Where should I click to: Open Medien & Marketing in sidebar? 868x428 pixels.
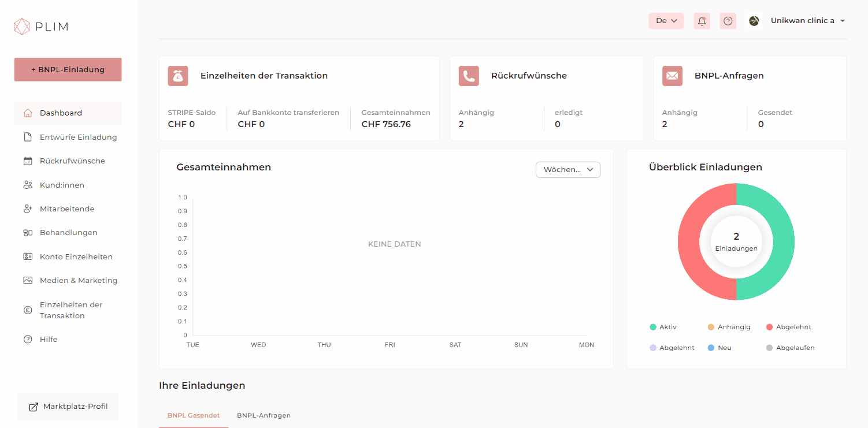point(78,280)
